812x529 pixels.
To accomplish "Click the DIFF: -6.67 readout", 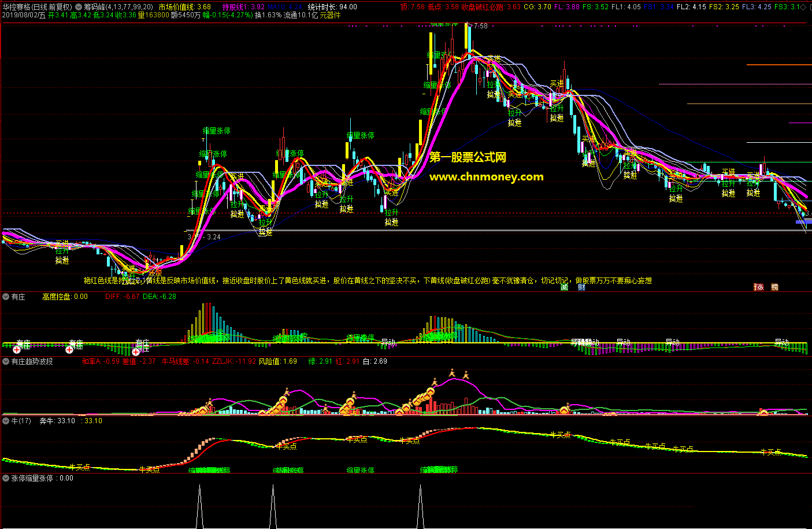I will tap(123, 297).
